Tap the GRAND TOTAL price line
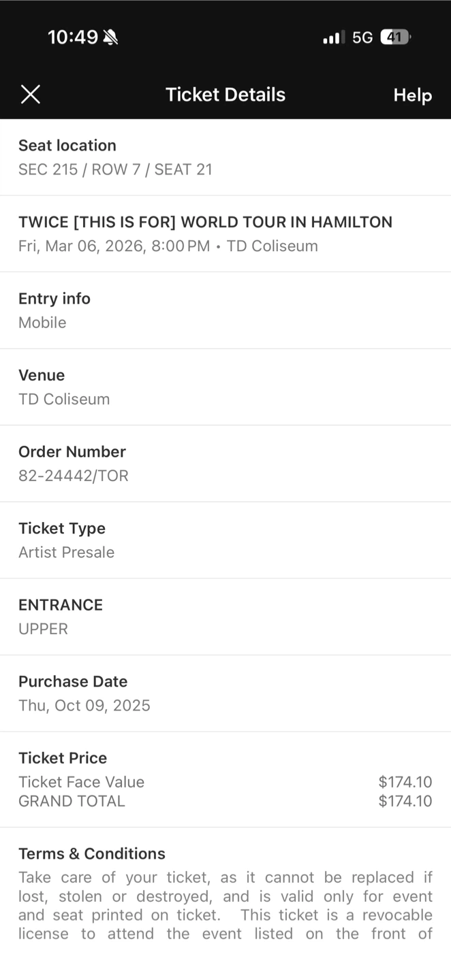 tap(225, 801)
